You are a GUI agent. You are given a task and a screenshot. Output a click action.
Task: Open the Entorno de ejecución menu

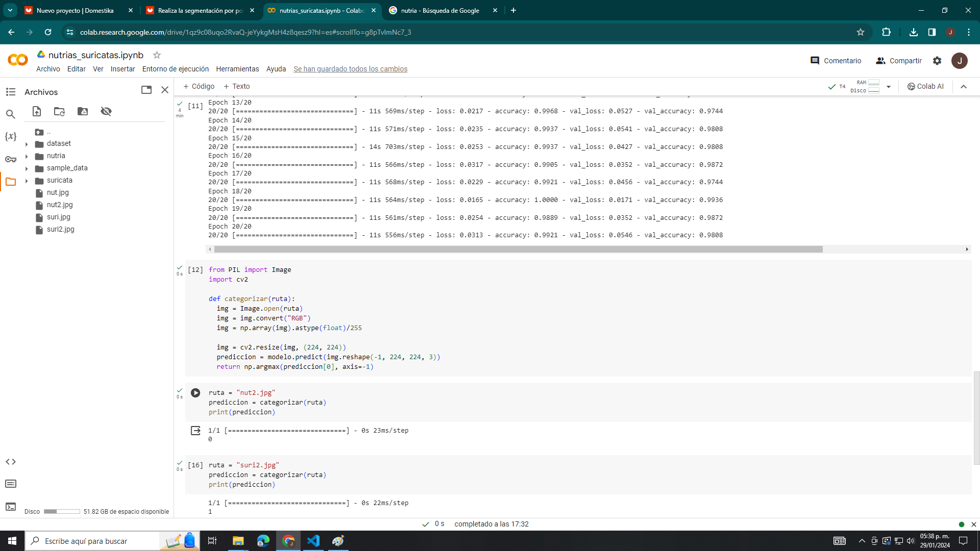pos(175,69)
